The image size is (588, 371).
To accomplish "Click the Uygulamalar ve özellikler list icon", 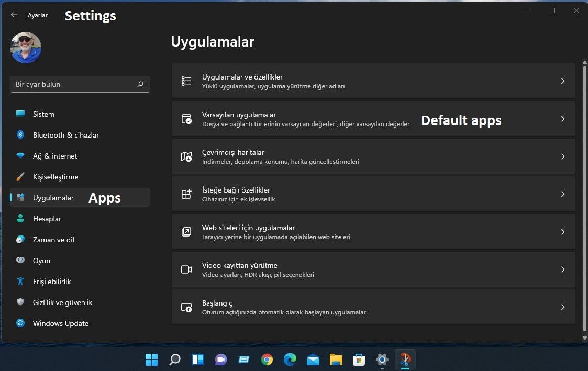I will (x=186, y=81).
